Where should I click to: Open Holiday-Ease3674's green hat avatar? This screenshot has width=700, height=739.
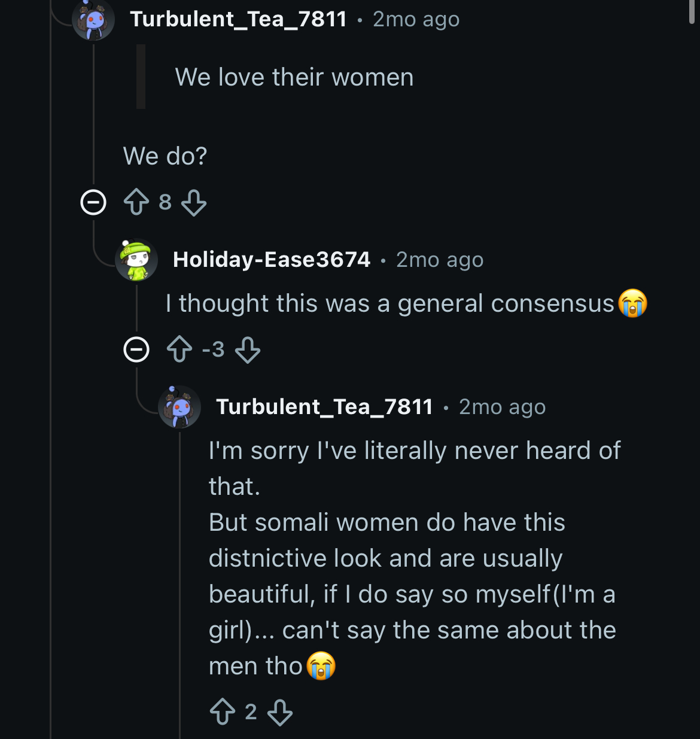136,260
